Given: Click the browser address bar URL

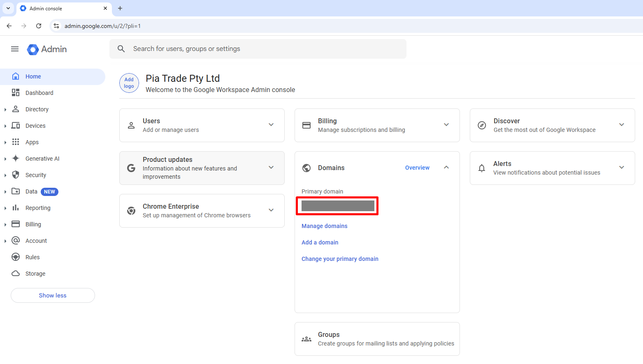Looking at the screenshot, I should 102,26.
